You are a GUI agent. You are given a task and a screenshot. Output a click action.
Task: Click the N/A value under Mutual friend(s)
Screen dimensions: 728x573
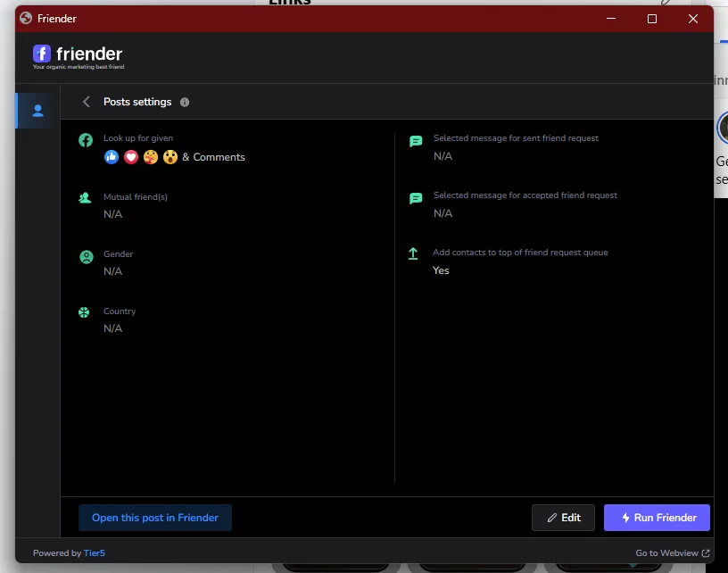coord(112,214)
